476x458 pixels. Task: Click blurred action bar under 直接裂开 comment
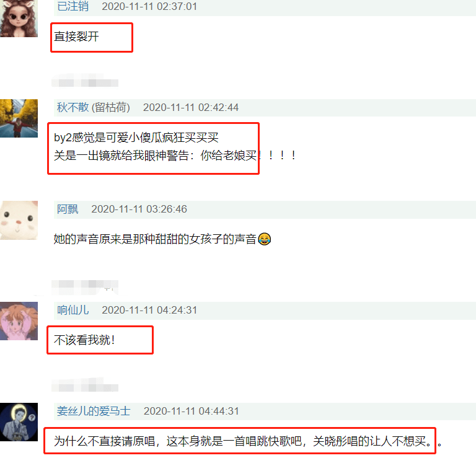coord(85,80)
